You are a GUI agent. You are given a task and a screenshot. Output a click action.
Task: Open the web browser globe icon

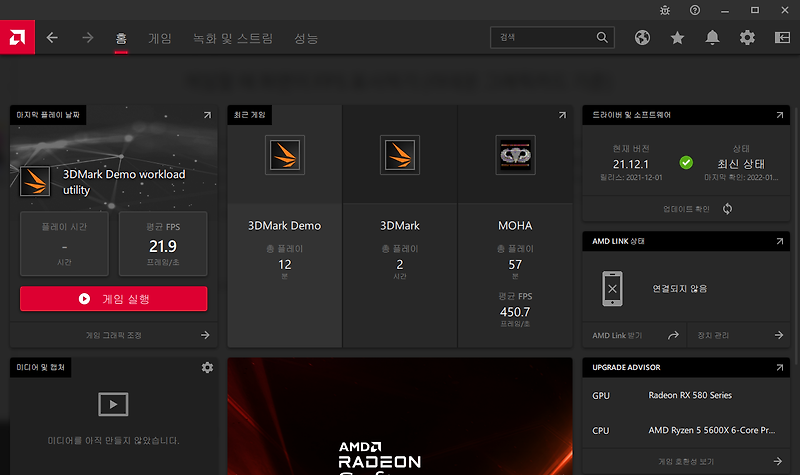pyautogui.click(x=642, y=37)
